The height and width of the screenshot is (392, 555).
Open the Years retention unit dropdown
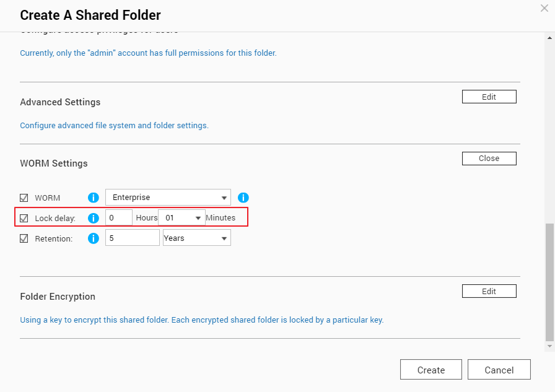pyautogui.click(x=197, y=238)
